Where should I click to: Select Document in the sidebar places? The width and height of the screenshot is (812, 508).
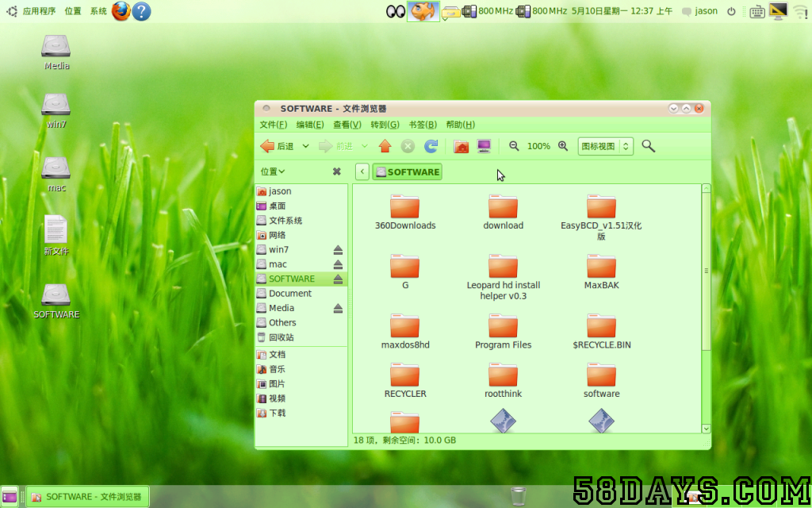(x=289, y=294)
